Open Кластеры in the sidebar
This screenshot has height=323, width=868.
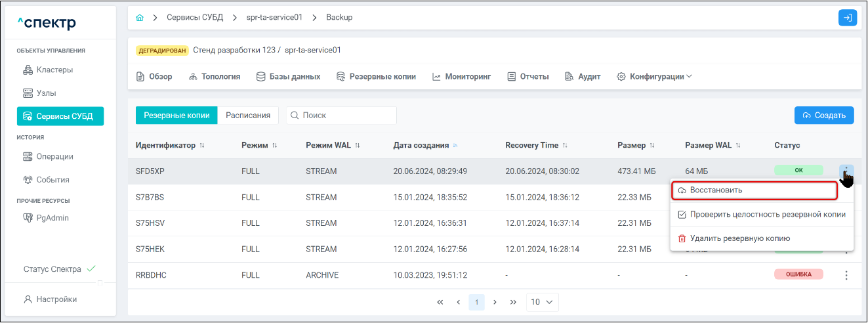click(x=54, y=70)
